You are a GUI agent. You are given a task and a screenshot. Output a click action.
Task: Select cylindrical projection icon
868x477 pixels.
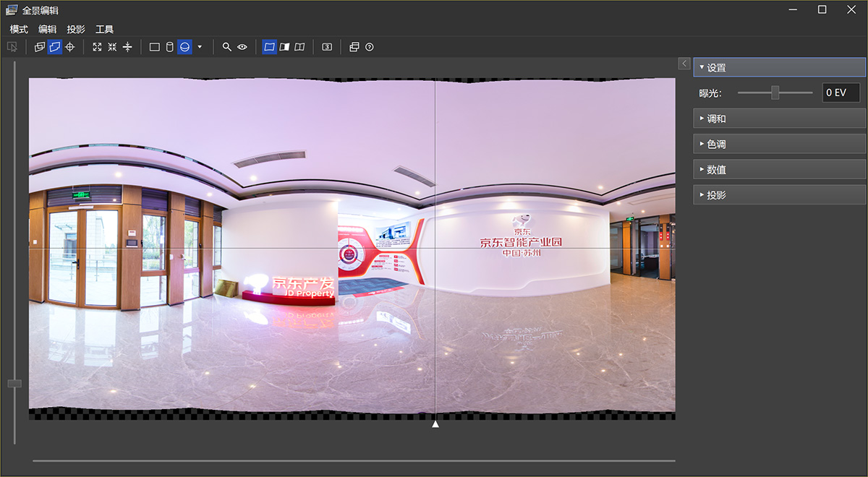point(169,47)
